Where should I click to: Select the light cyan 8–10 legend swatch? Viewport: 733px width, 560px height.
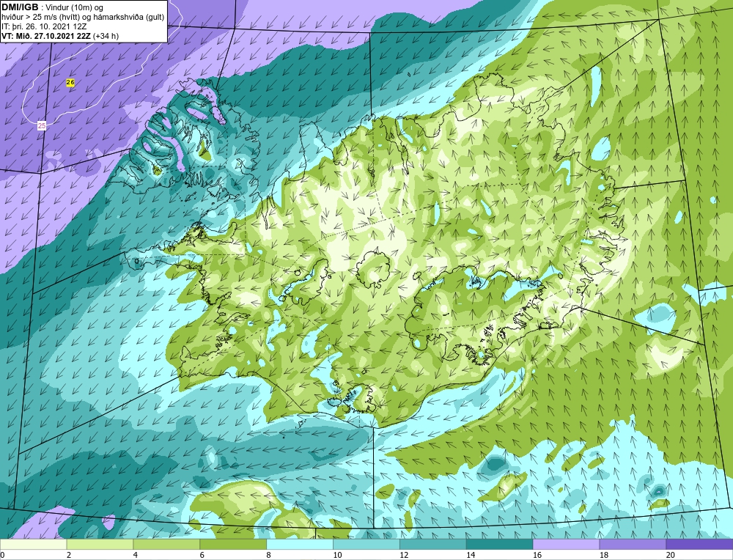tap(300, 545)
